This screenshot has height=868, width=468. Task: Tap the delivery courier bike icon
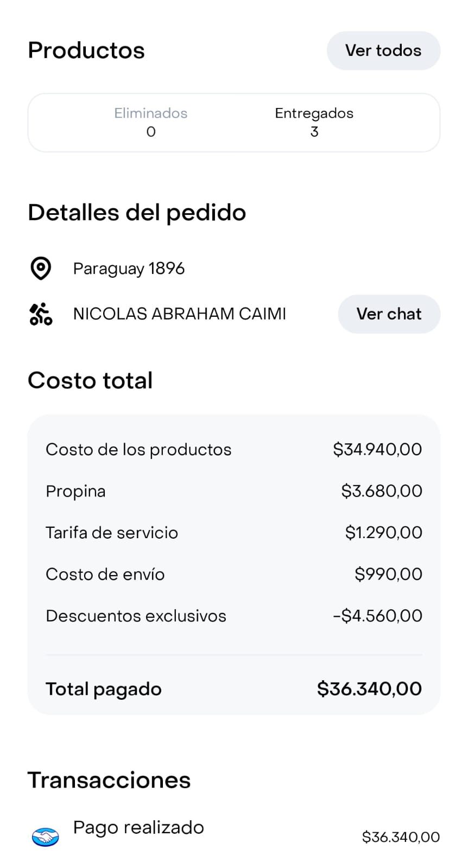(x=41, y=314)
